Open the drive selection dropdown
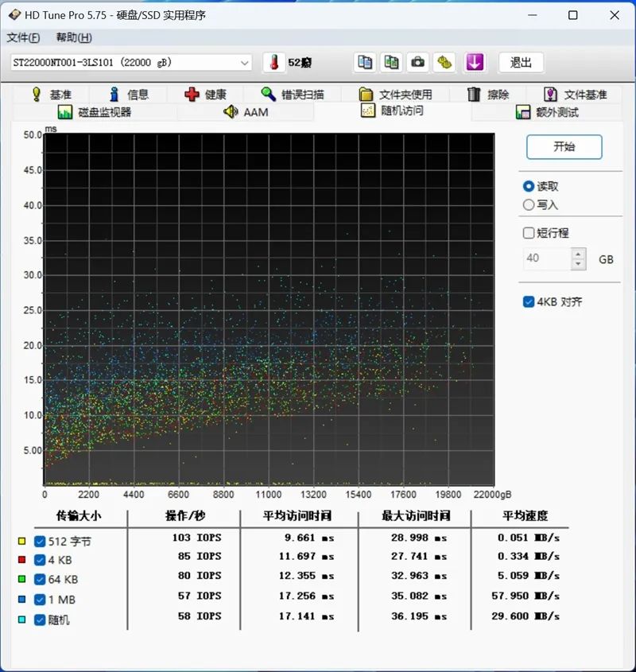This screenshot has width=636, height=672. click(242, 62)
